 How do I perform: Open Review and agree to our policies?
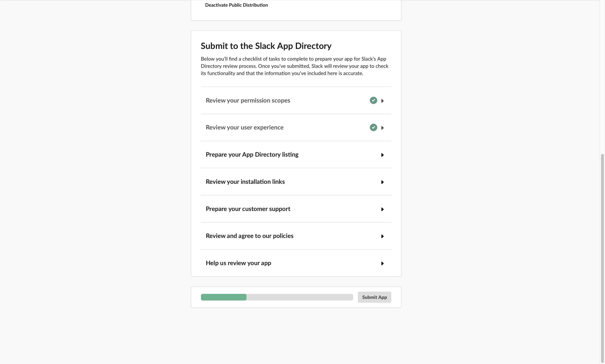pyautogui.click(x=296, y=236)
